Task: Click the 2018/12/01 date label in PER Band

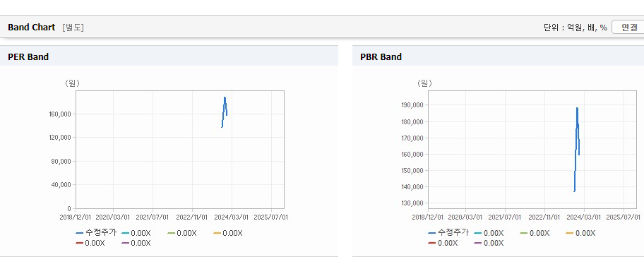Action: pyautogui.click(x=76, y=217)
